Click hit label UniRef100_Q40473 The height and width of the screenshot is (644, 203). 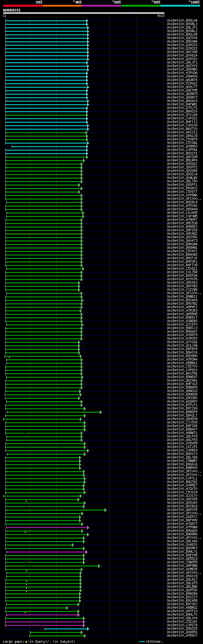click(182, 241)
